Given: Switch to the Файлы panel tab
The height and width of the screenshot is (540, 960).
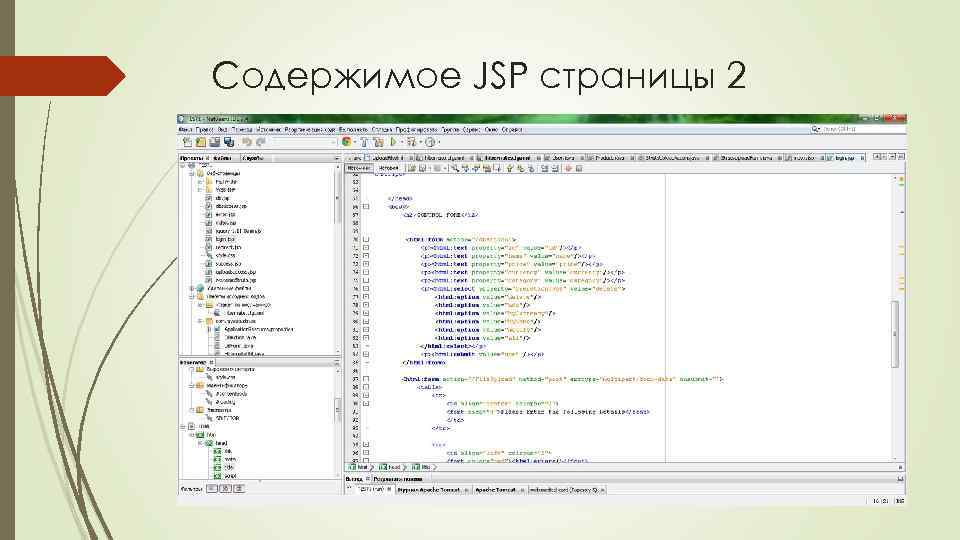Looking at the screenshot, I should coord(222,158).
